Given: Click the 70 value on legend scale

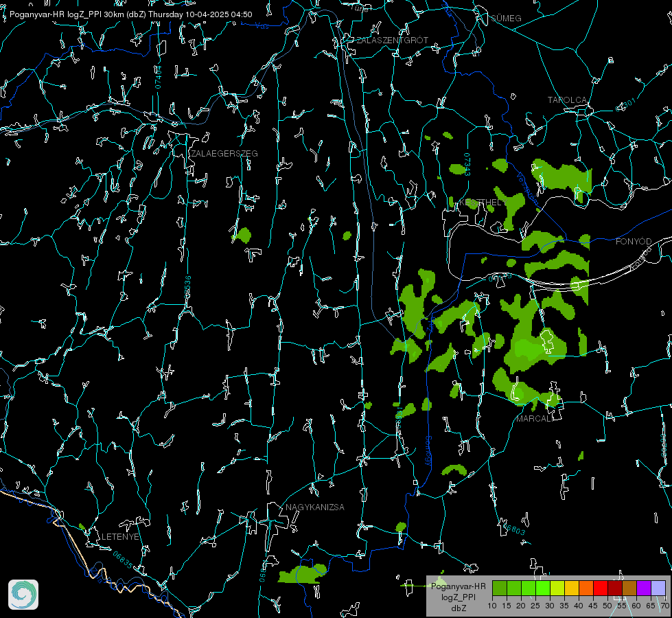Looking at the screenshot, I should (x=664, y=606).
